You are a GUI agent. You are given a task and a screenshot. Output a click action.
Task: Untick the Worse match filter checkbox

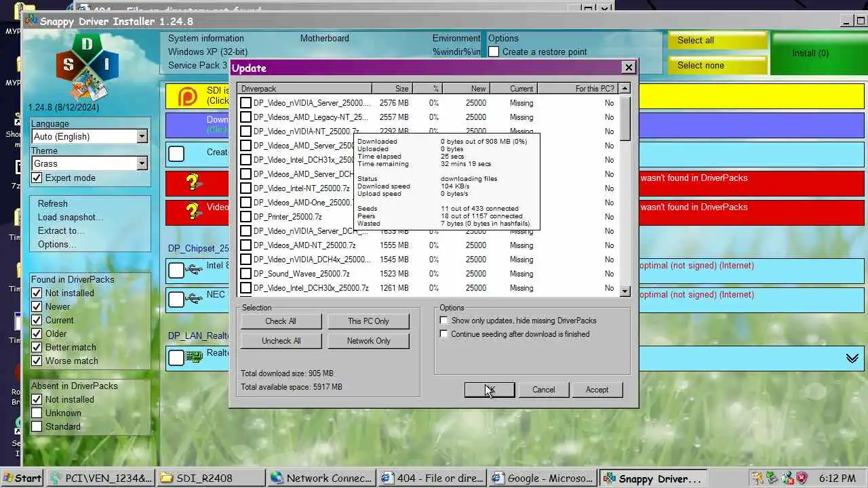[x=37, y=361]
